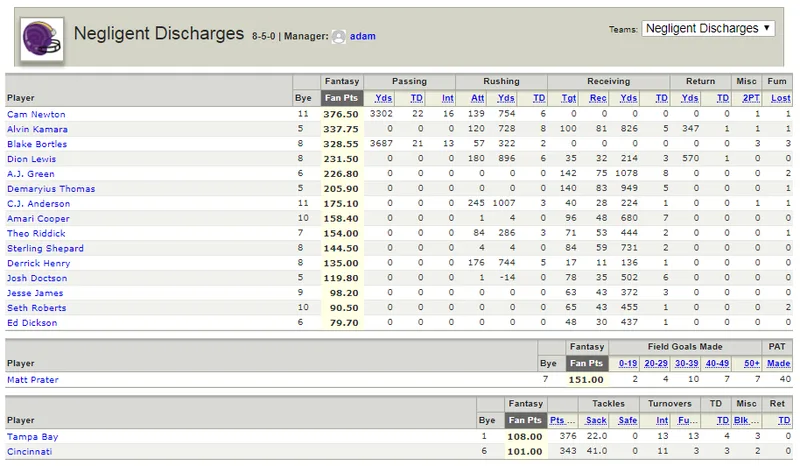
Task: Sort kickers by 50+ field goals
Action: [x=752, y=363]
